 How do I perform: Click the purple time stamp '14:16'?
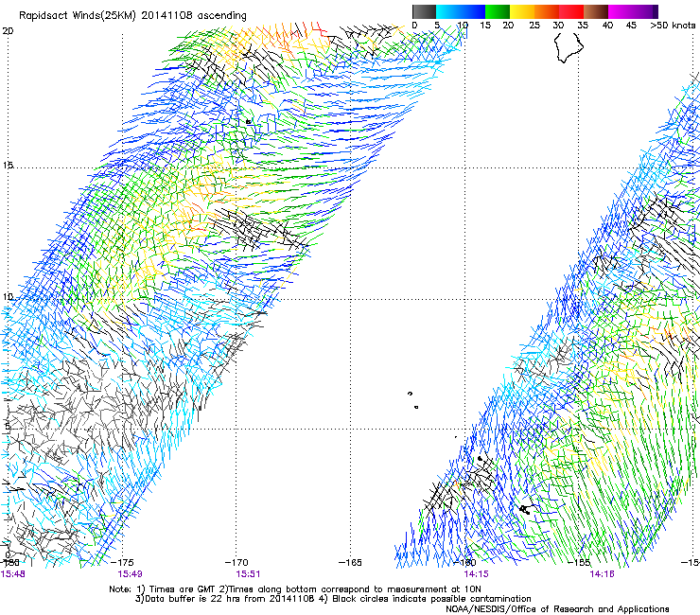[603, 574]
